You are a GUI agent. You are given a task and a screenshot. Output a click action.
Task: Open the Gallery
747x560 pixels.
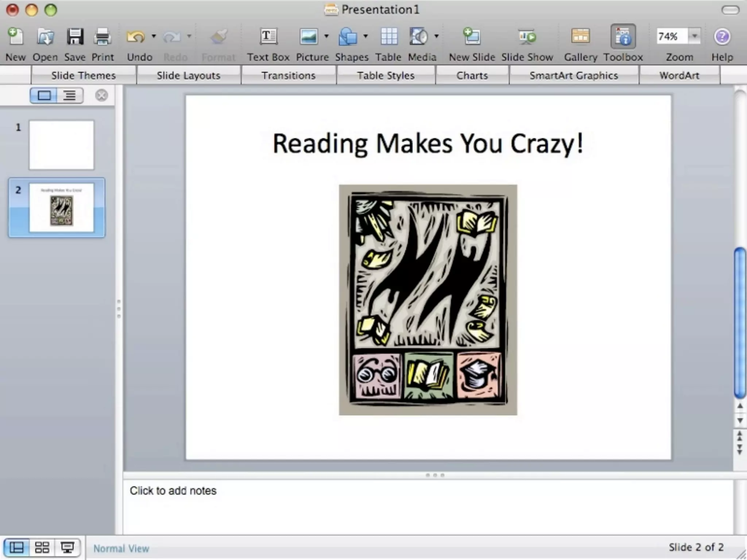click(580, 37)
